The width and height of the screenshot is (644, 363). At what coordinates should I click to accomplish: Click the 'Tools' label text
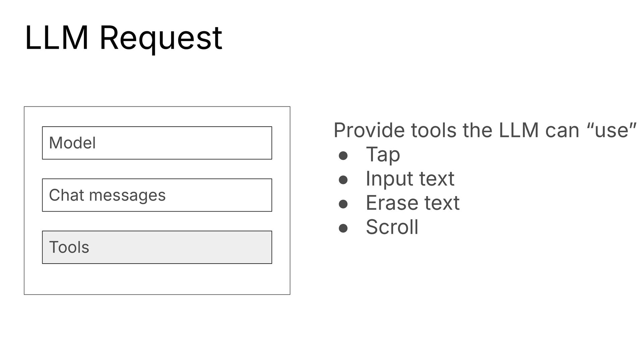point(69,247)
